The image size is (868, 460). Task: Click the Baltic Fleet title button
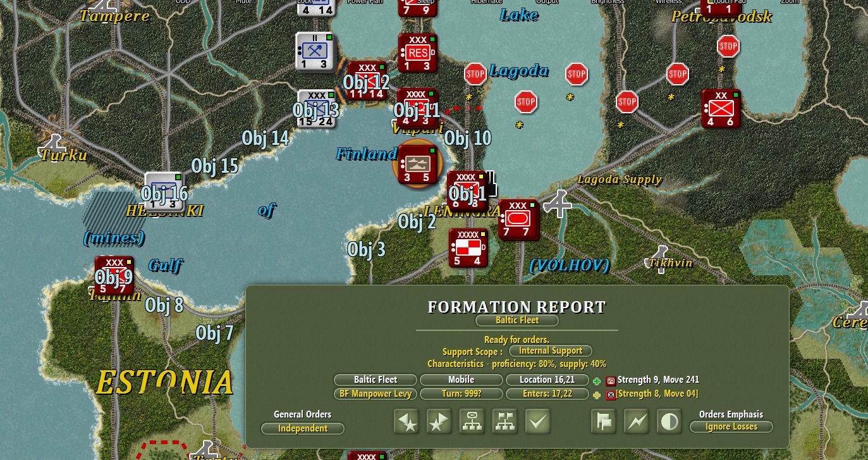click(517, 321)
